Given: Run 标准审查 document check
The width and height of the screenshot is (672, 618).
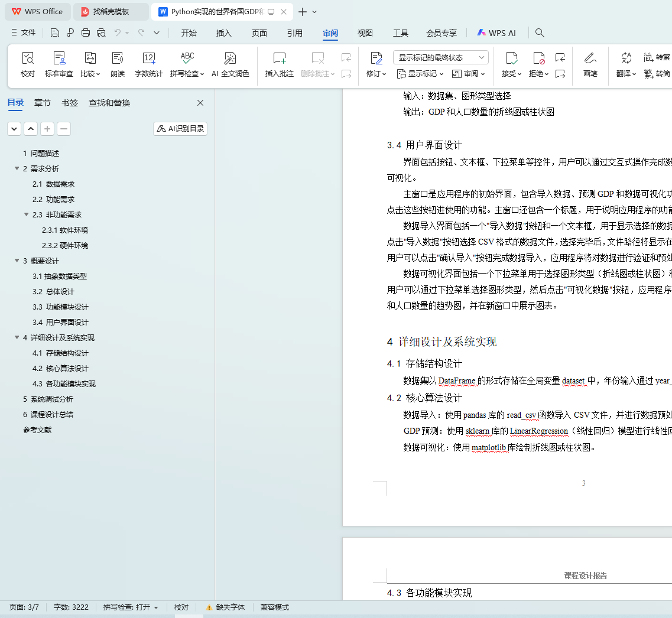Looking at the screenshot, I should click(x=59, y=64).
